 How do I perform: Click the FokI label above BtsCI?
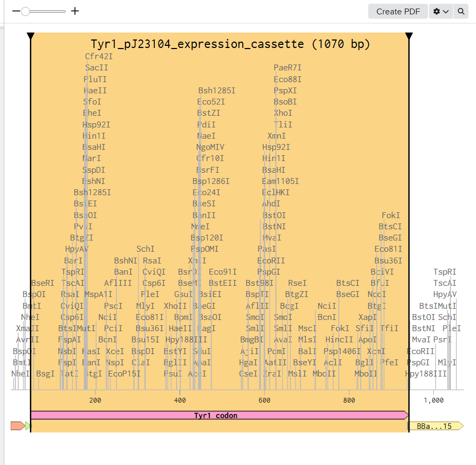(391, 215)
